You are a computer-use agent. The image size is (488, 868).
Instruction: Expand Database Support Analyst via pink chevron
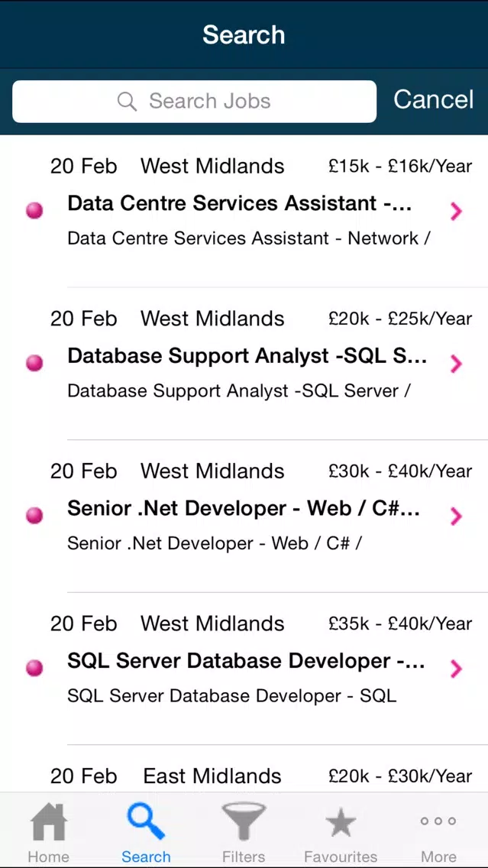(456, 364)
